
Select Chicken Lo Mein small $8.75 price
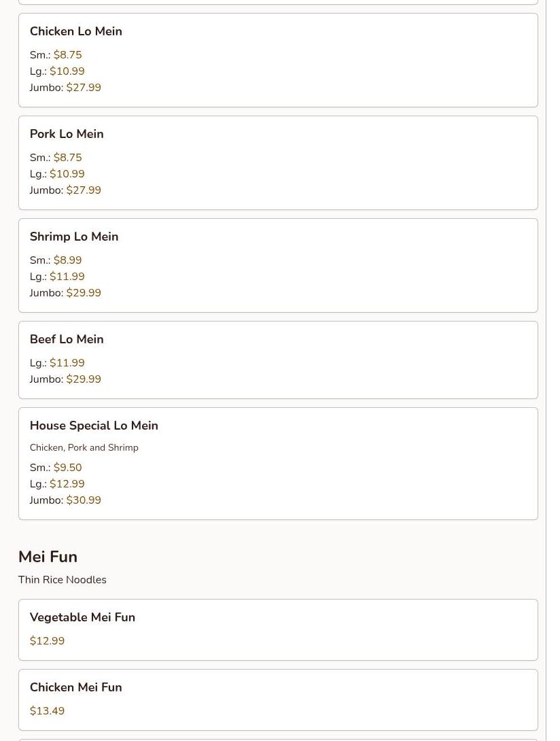click(x=67, y=55)
